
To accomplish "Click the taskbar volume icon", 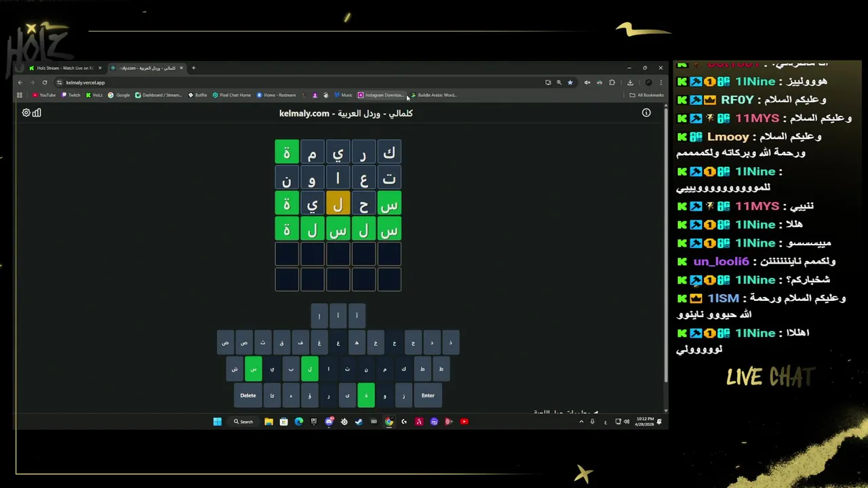I will (626, 422).
